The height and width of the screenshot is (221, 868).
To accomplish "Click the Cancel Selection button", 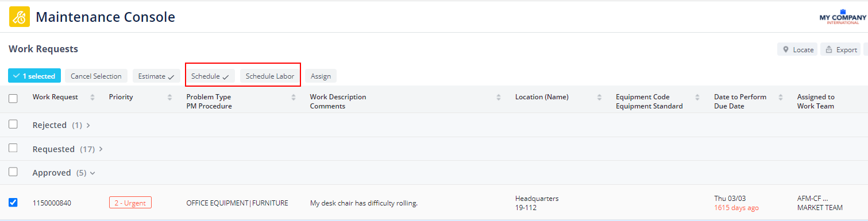I will click(x=96, y=76).
